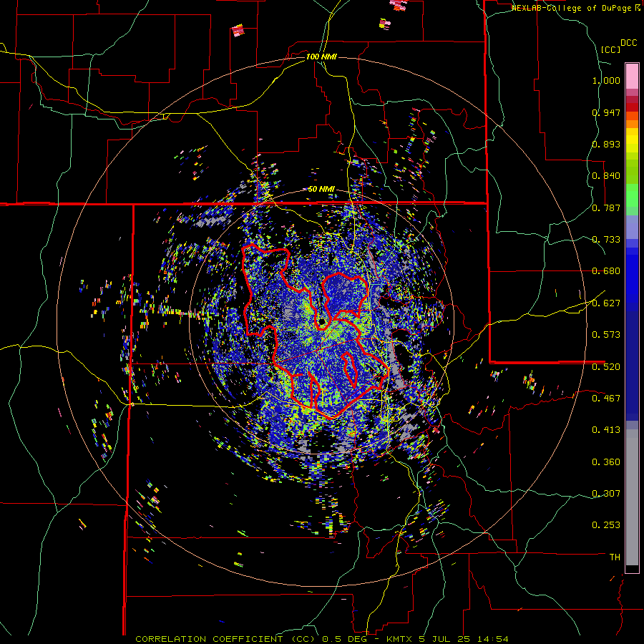Click the 0.360 scale value
644x644 pixels.
click(x=606, y=462)
